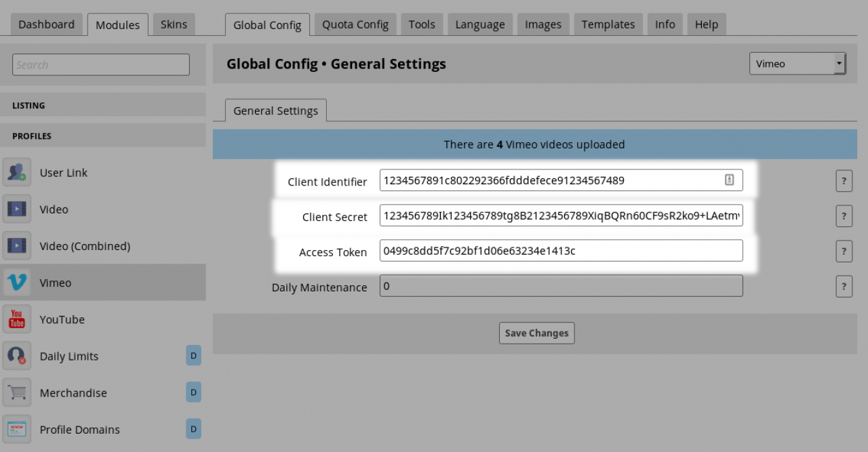Click the Vimeo logo icon in sidebar
The width and height of the screenshot is (868, 452).
(17, 283)
